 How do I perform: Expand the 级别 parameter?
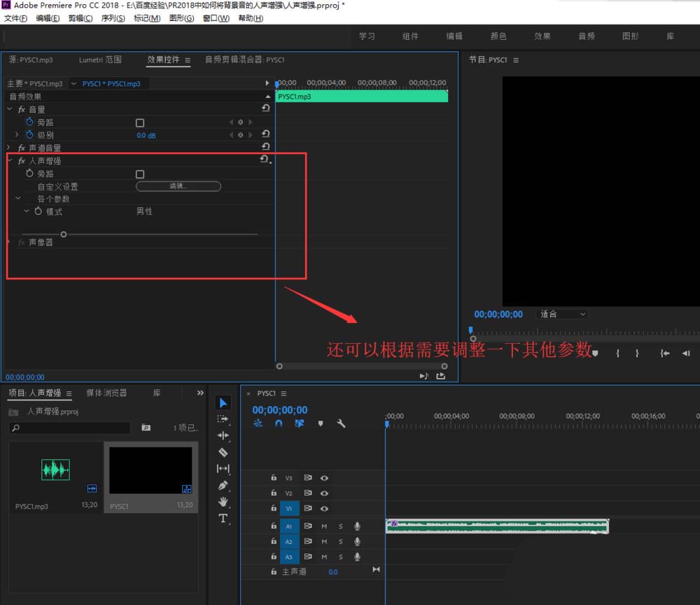(x=17, y=134)
